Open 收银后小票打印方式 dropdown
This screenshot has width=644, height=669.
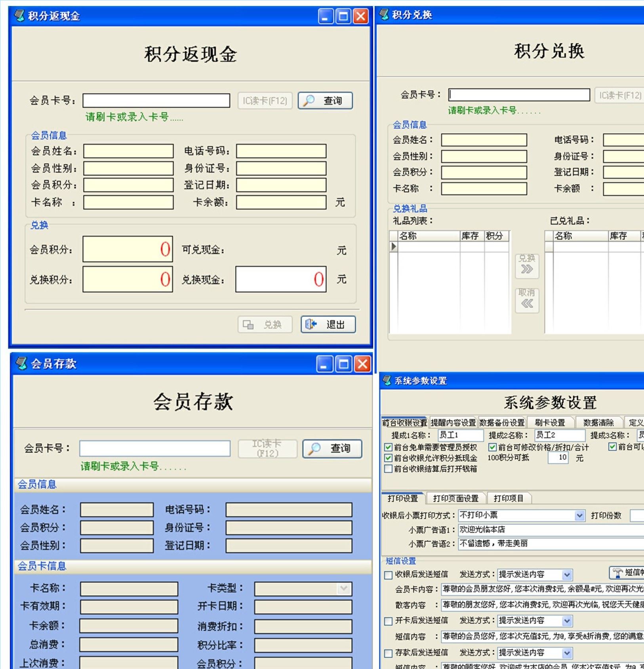click(x=579, y=515)
